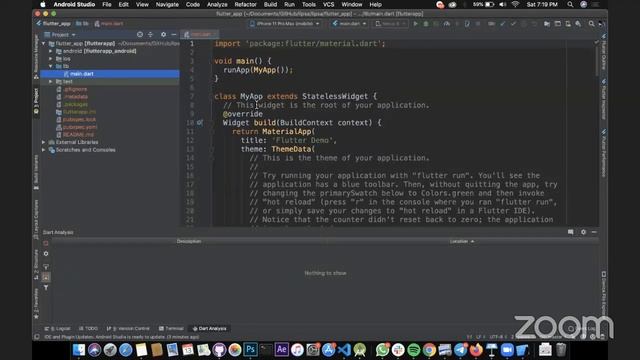640x360 pixels.
Task: Open the Refactor menu
Action: pos(245,4)
